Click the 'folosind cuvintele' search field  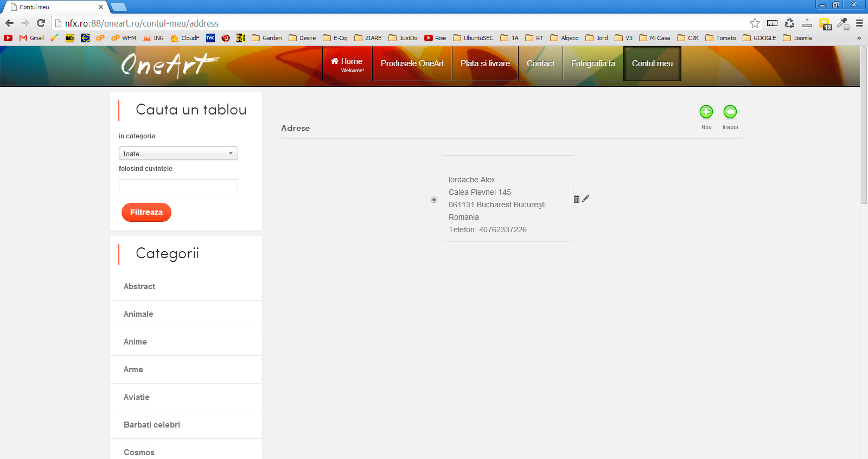tap(178, 187)
